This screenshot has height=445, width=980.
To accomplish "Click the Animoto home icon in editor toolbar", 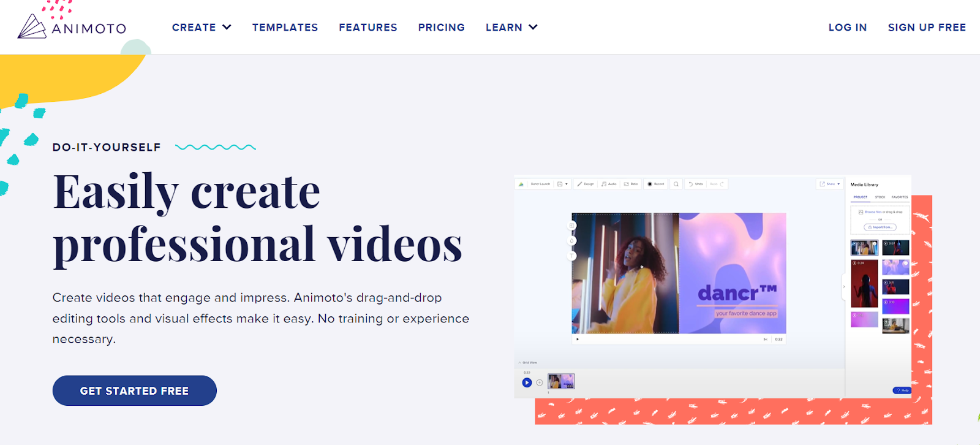I will click(x=521, y=184).
